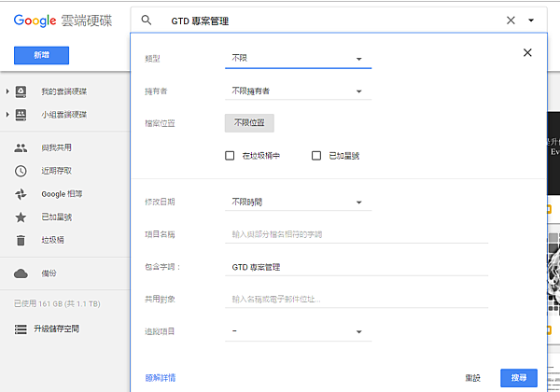Open 與我共用 people icon
The image size is (560, 392).
tap(21, 147)
